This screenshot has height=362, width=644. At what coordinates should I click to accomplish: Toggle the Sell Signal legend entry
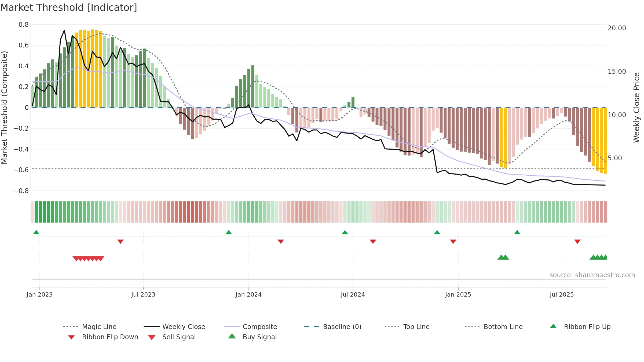click(172, 337)
